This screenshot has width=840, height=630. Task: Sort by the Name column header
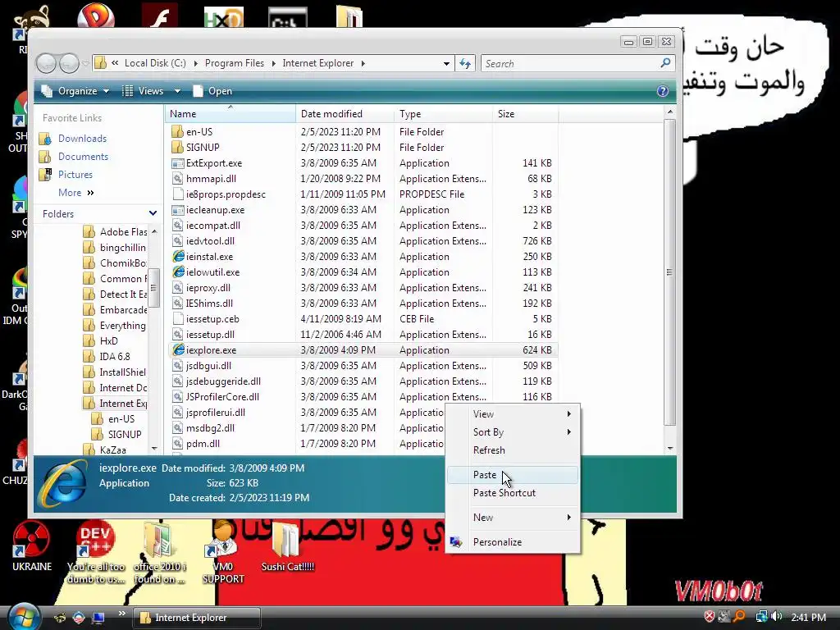click(x=231, y=113)
